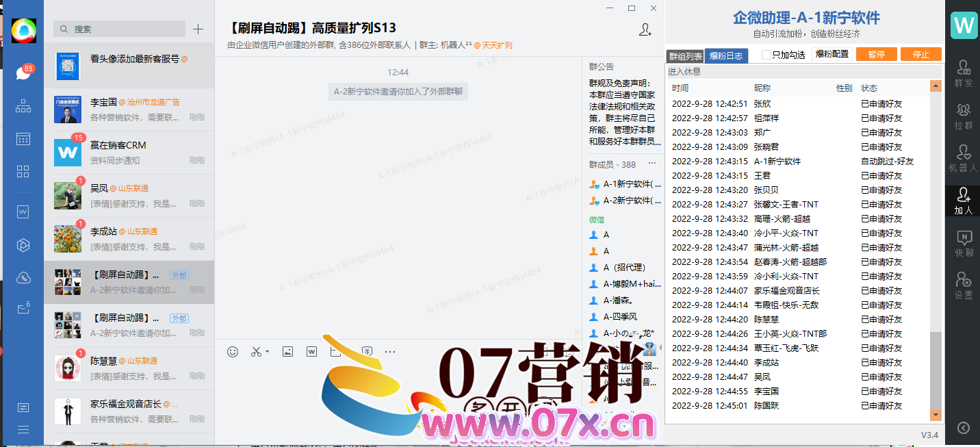Screen dimensions: 980x447
Task: Open the 设置 settings tool
Action: [x=964, y=285]
